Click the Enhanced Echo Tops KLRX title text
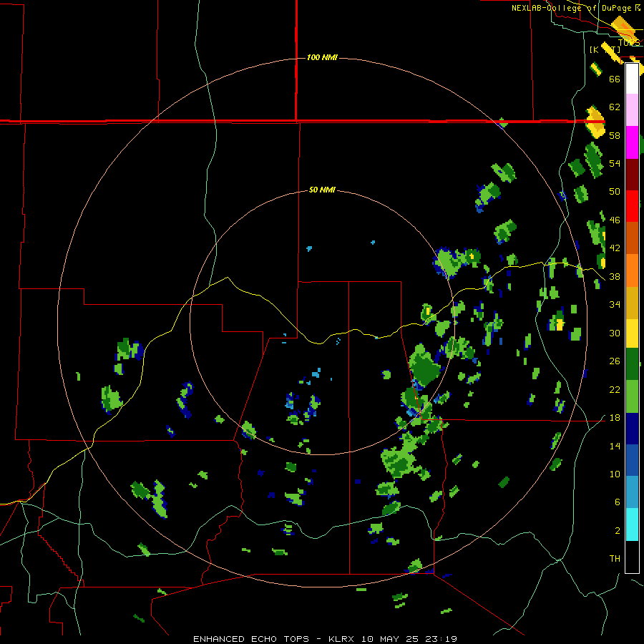The width and height of the screenshot is (644, 644). 325,639
